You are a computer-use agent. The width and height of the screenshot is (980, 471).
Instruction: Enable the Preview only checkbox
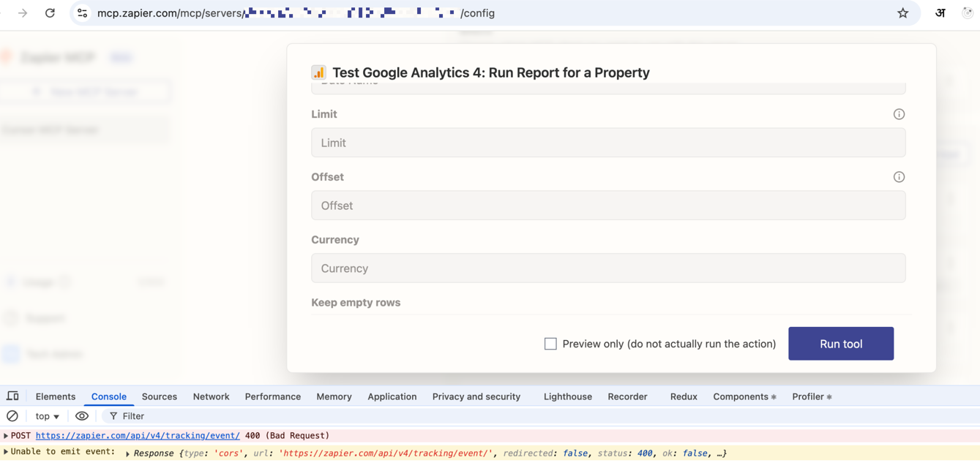(x=550, y=344)
